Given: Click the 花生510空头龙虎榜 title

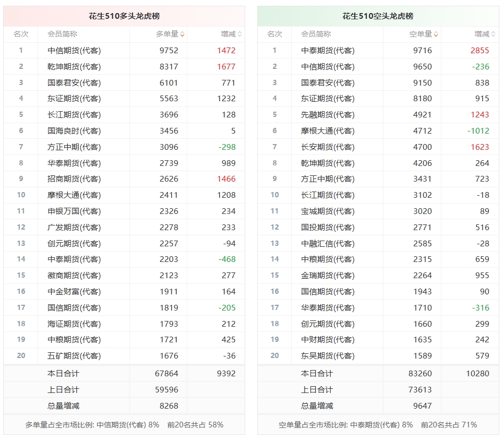Looking at the screenshot, I should click(x=378, y=16).
